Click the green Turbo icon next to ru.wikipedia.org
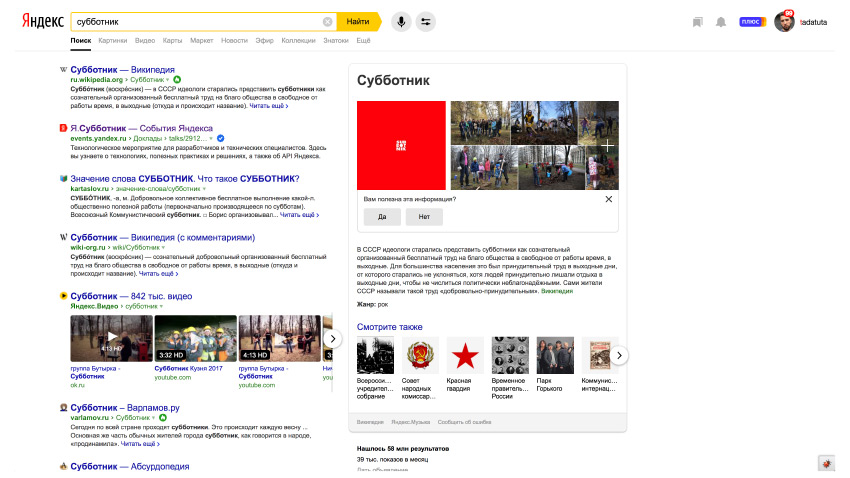Image resolution: width=850 pixels, height=478 pixels. (177, 80)
